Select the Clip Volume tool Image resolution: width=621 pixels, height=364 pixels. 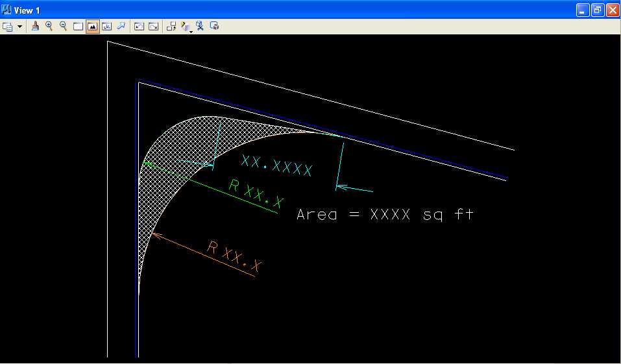(201, 27)
